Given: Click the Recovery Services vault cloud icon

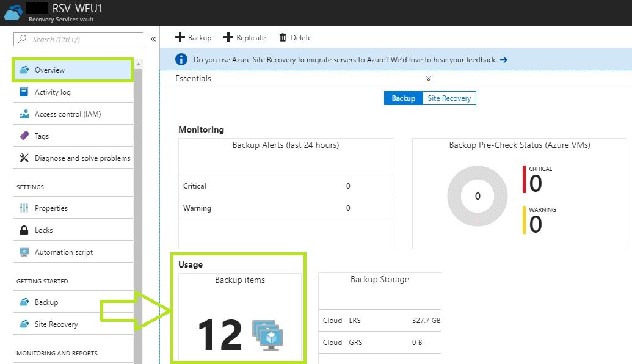Looking at the screenshot, I should [x=13, y=12].
